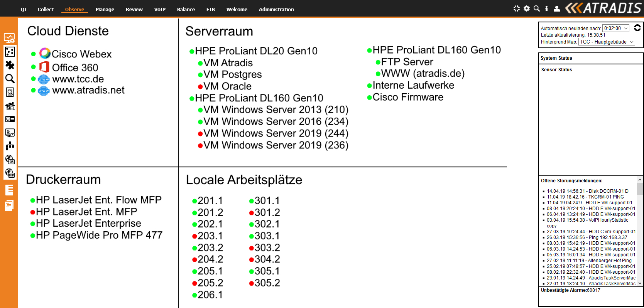Open the Collect menu

[x=46, y=9]
